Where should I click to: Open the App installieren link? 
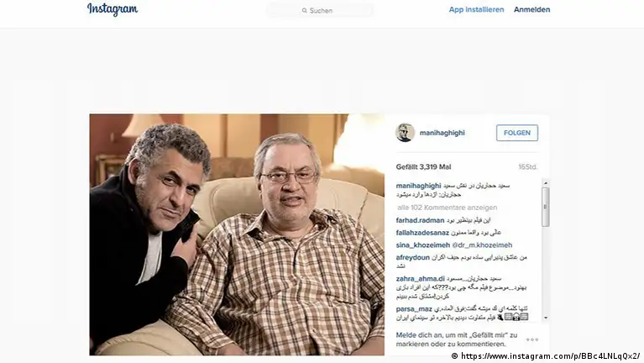[x=476, y=9]
